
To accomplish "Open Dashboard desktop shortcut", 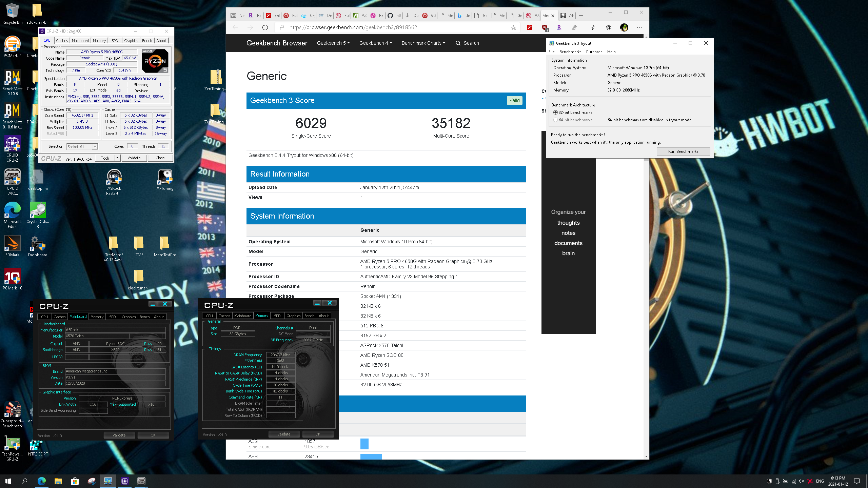I will pyautogui.click(x=38, y=246).
